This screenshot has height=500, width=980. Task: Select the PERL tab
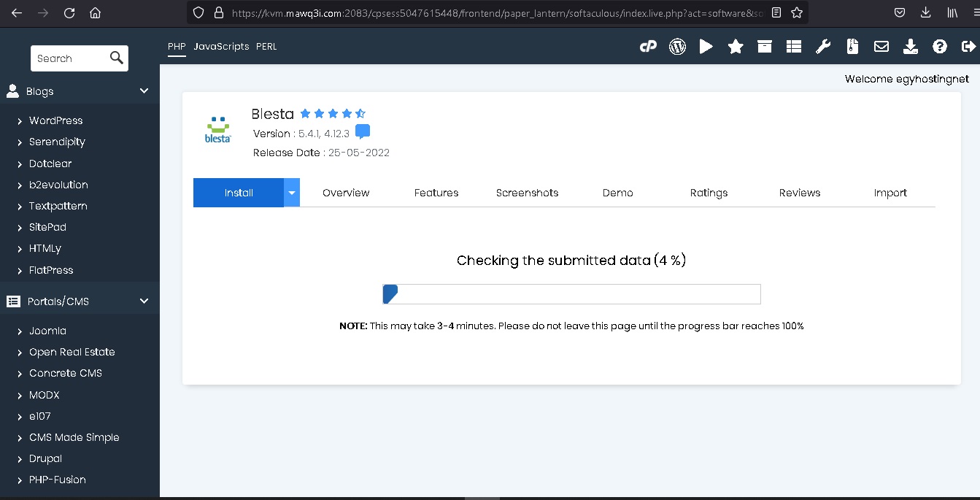point(266,47)
